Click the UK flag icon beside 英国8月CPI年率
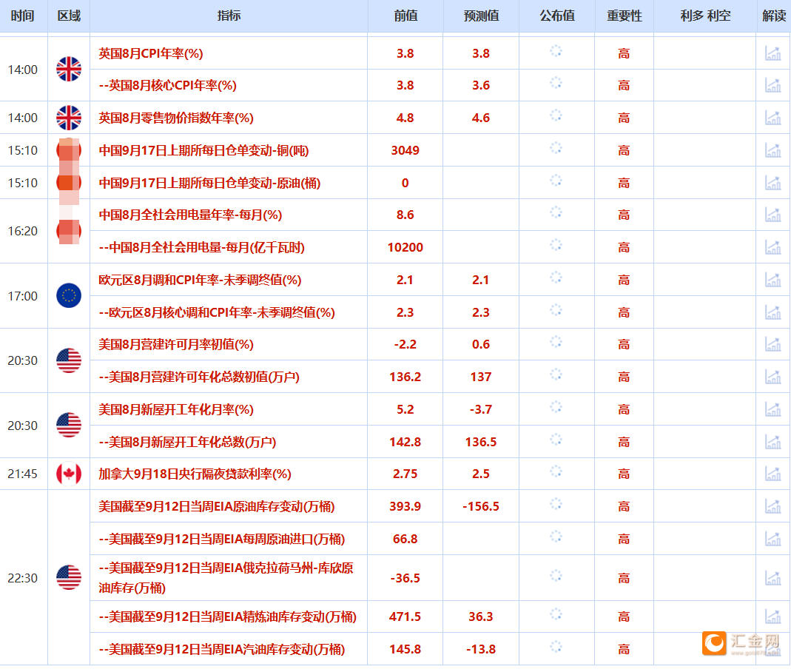Image resolution: width=791 pixels, height=672 pixels. pyautogui.click(x=68, y=69)
